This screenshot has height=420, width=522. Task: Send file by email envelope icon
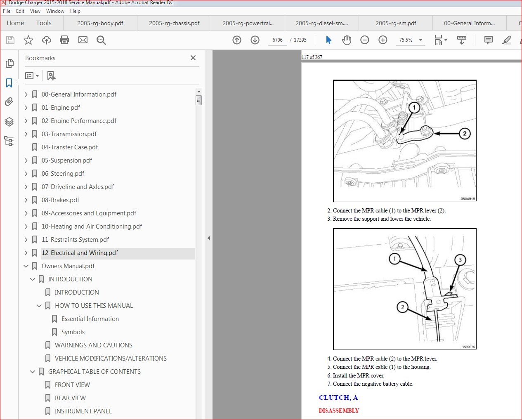pos(83,40)
